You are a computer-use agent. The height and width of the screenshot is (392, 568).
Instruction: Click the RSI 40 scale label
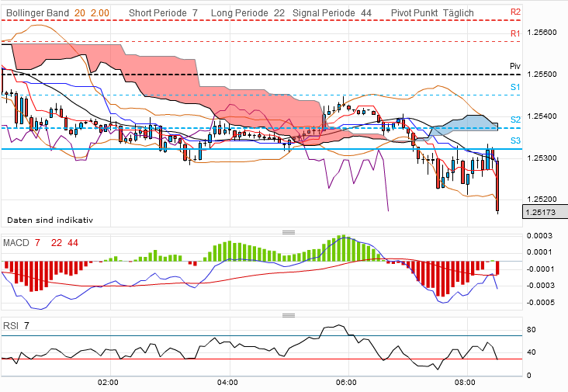tap(531, 352)
